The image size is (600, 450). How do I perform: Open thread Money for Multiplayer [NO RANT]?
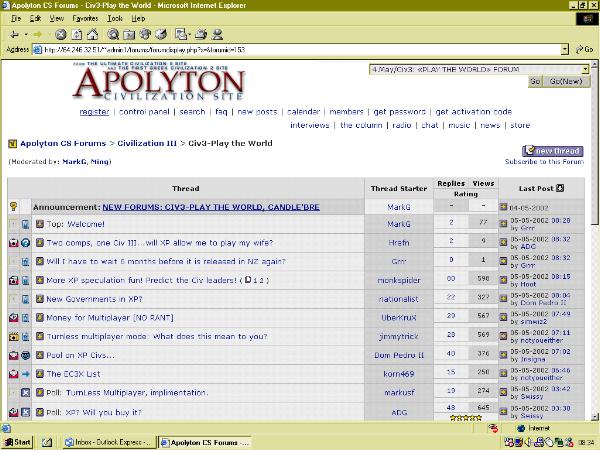coord(110,318)
